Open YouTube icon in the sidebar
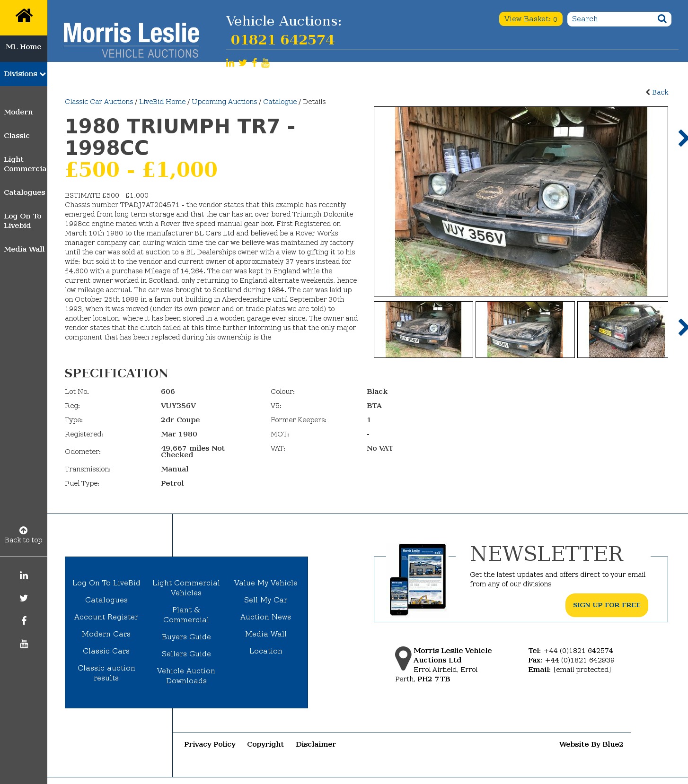This screenshot has width=688, height=784. (x=24, y=644)
